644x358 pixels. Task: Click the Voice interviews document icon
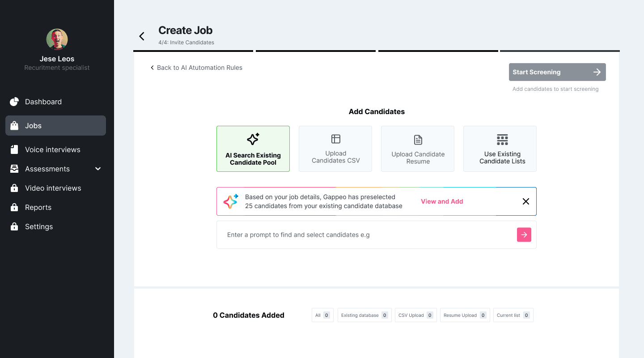(14, 149)
